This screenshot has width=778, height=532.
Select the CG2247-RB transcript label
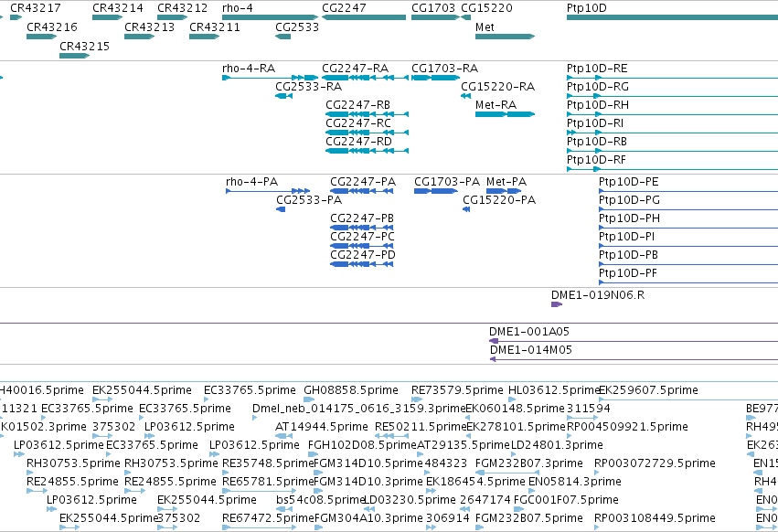click(357, 105)
